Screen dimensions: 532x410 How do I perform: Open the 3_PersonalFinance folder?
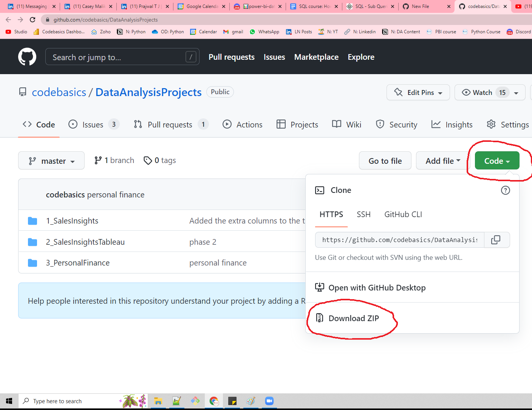tap(78, 263)
